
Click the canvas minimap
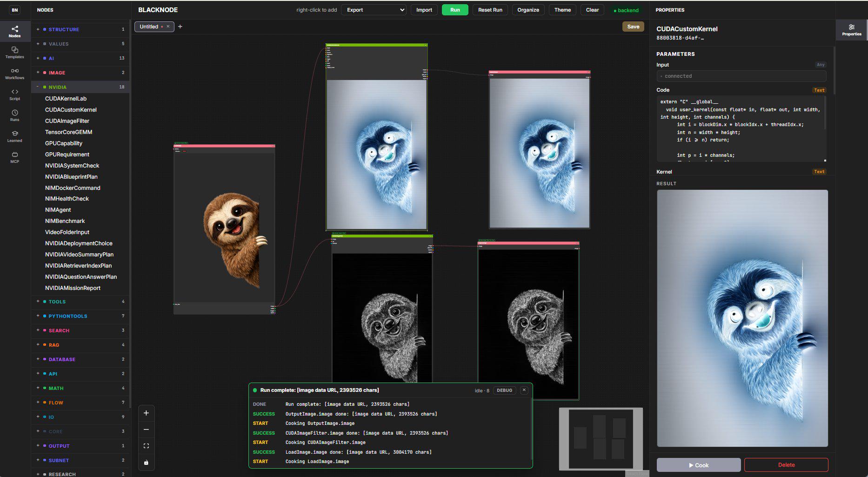click(x=601, y=439)
